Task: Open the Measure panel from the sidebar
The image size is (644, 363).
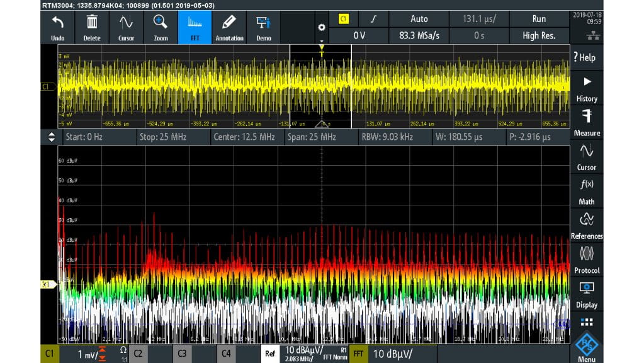Action: (x=586, y=122)
